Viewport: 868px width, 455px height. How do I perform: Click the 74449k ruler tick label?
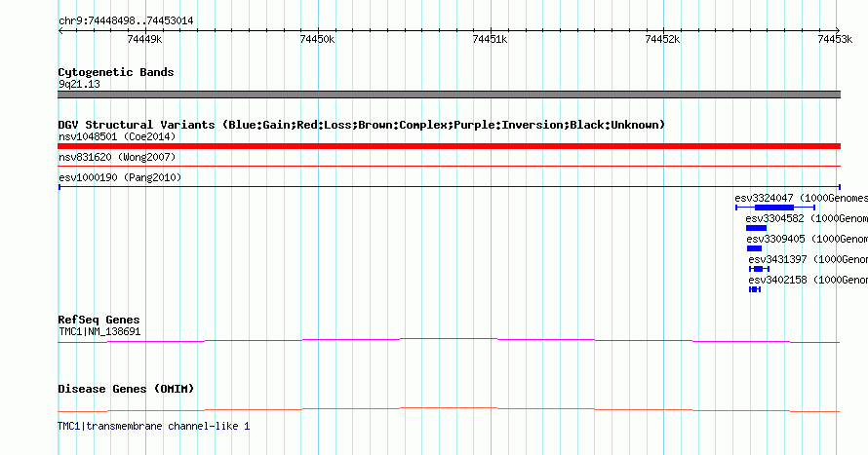tap(144, 39)
